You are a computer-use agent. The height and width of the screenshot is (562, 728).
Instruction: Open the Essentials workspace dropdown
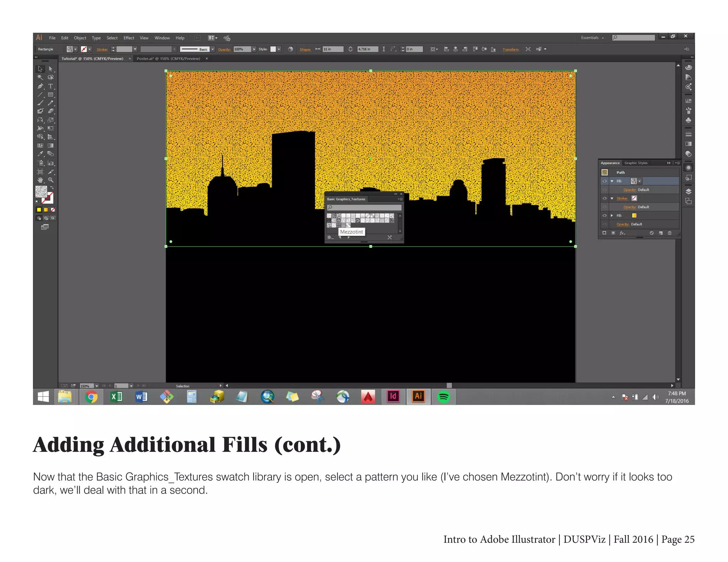[593, 38]
